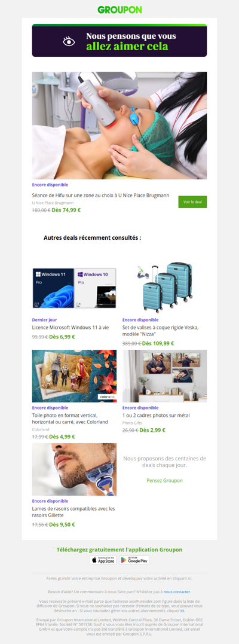Click 'Licence Microsoft Windows 11 à vie' link
This screenshot has width=239, height=644.
[71, 327]
